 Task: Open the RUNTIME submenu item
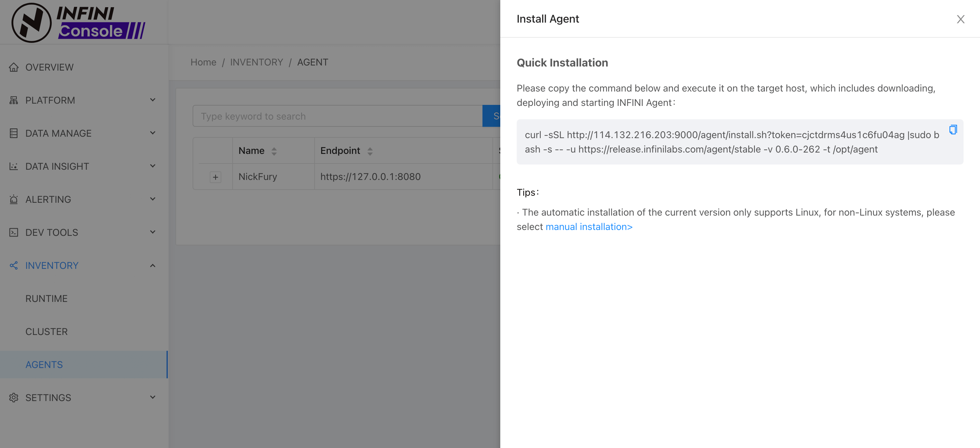pos(46,299)
